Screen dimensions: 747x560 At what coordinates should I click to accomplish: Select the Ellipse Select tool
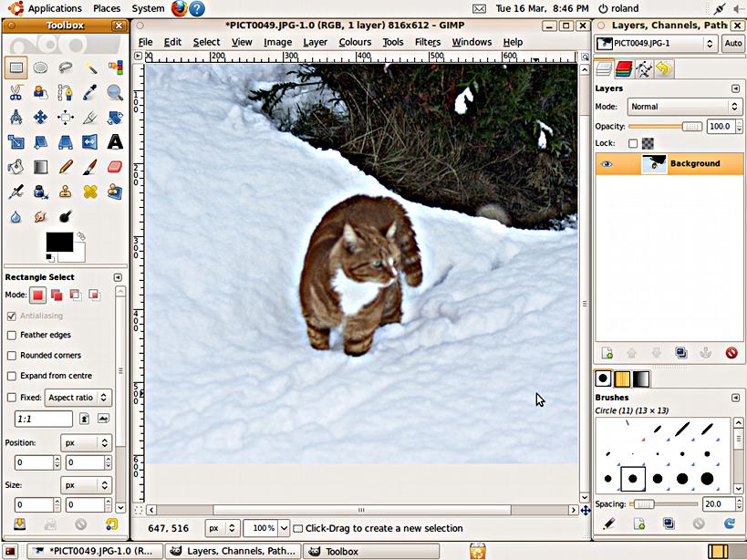[41, 67]
